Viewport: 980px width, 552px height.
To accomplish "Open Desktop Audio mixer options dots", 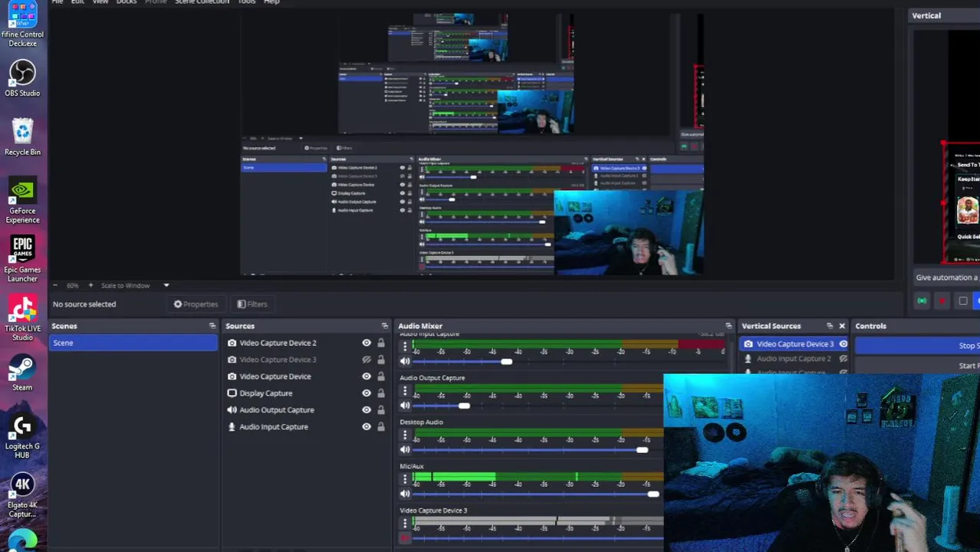I will pyautogui.click(x=405, y=435).
